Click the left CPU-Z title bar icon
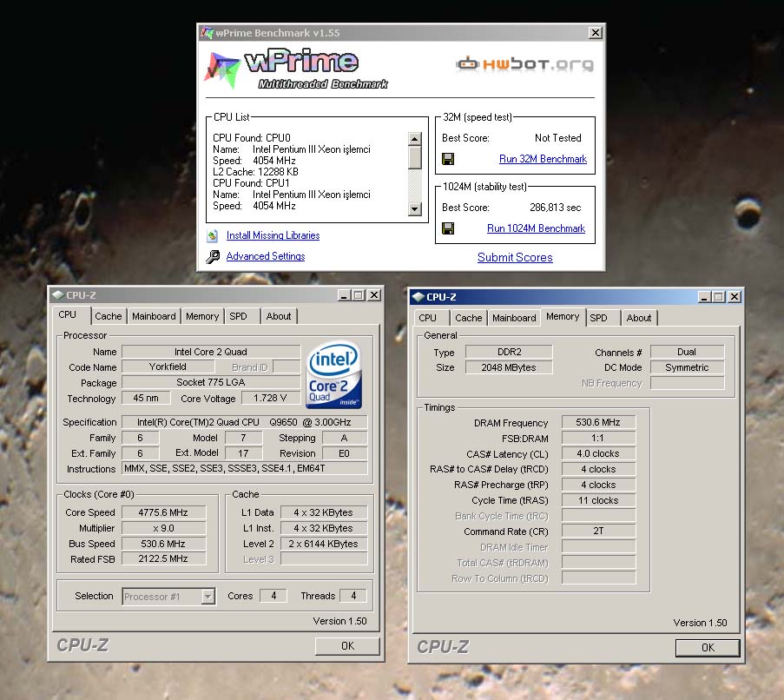This screenshot has height=700, width=784. [x=58, y=295]
